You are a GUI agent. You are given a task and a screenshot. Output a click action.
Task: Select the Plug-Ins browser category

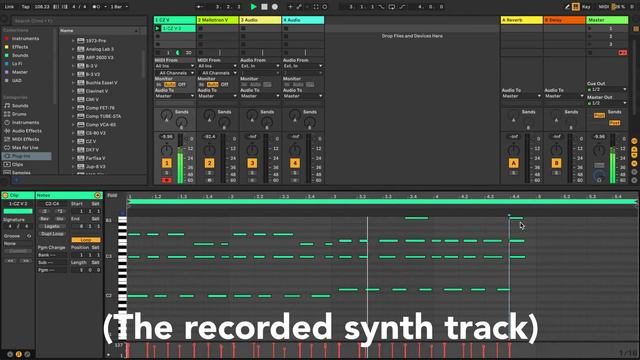tap(27, 156)
